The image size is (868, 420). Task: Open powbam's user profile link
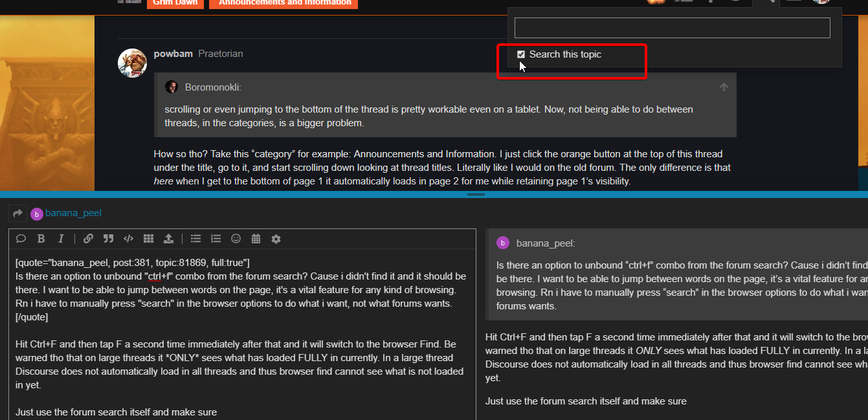173,54
